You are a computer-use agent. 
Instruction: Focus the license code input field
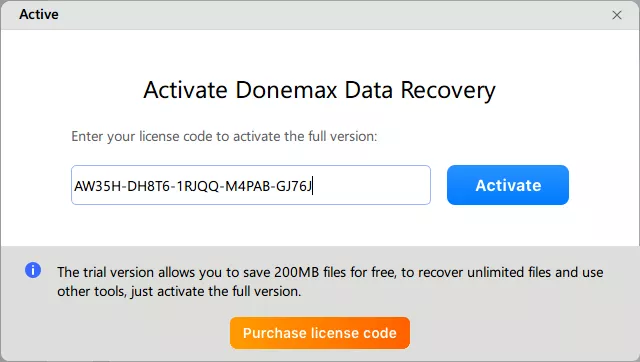[251, 185]
